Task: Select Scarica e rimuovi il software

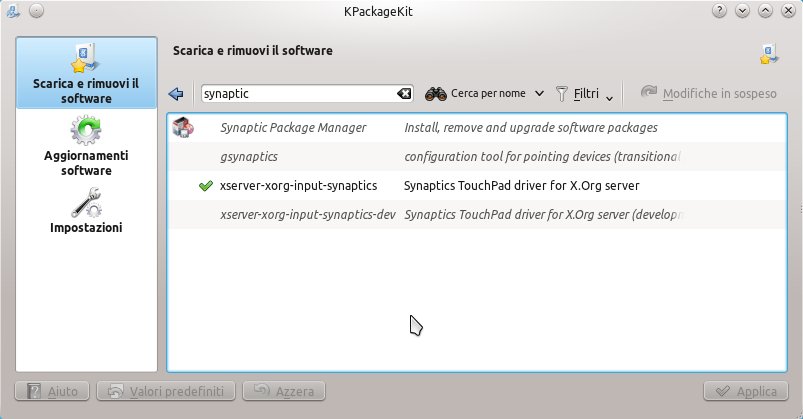Action: (x=86, y=75)
